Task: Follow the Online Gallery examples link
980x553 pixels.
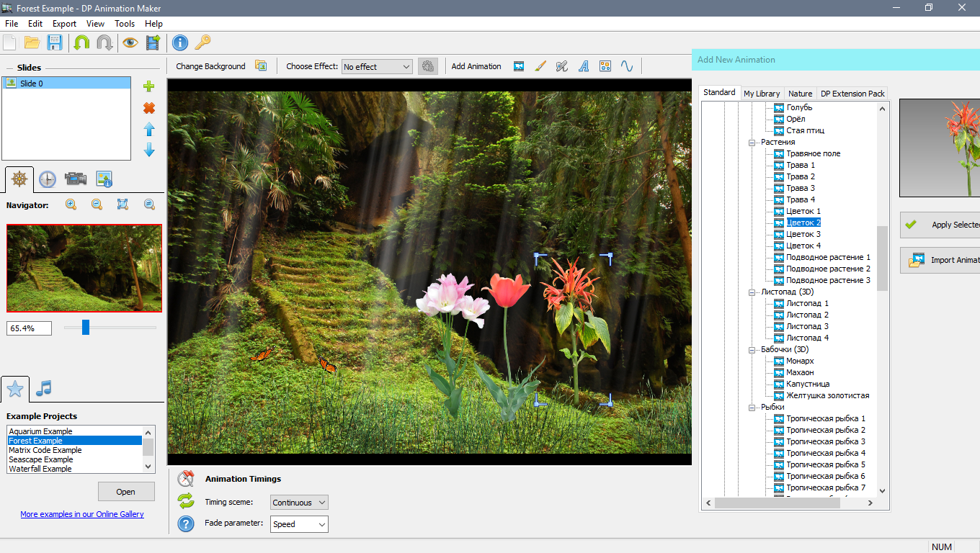Action: pos(82,514)
